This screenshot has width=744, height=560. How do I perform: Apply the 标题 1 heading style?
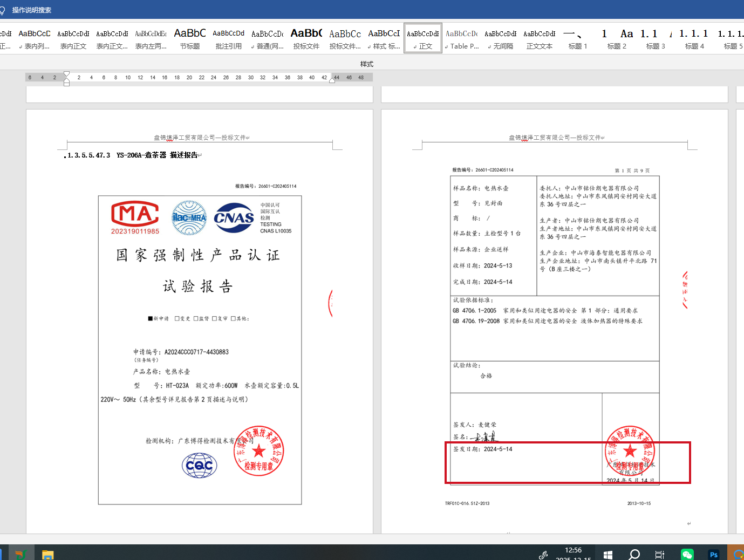[x=578, y=39]
